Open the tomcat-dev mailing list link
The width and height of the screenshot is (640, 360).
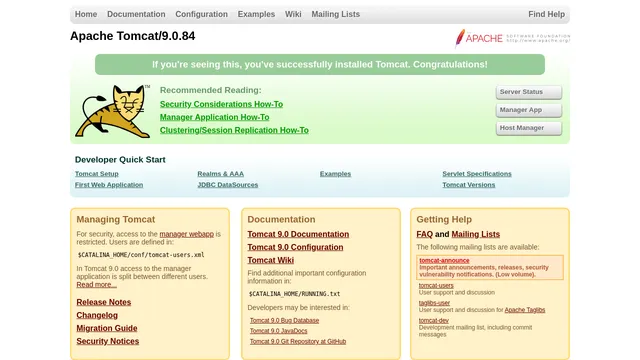pyautogui.click(x=433, y=320)
